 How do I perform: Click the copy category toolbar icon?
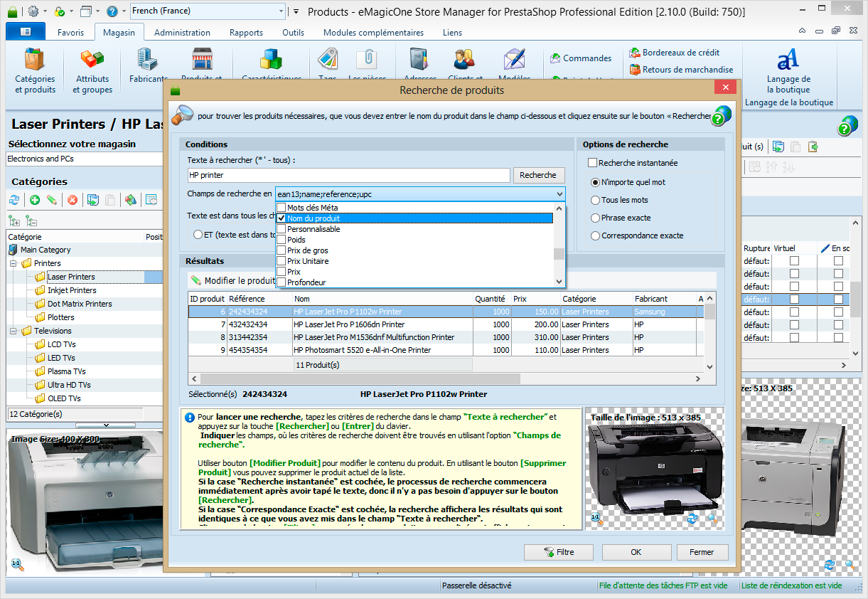point(93,200)
